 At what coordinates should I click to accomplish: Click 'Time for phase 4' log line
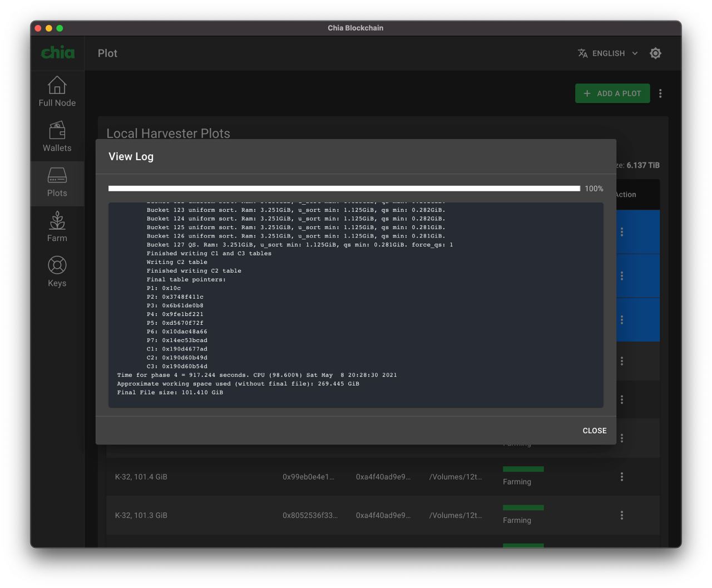tap(257, 375)
